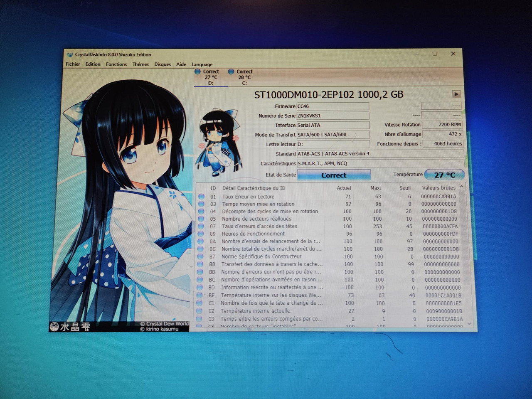Select status circle for attribute 04
This screenshot has width=532, height=399.
tap(201, 212)
